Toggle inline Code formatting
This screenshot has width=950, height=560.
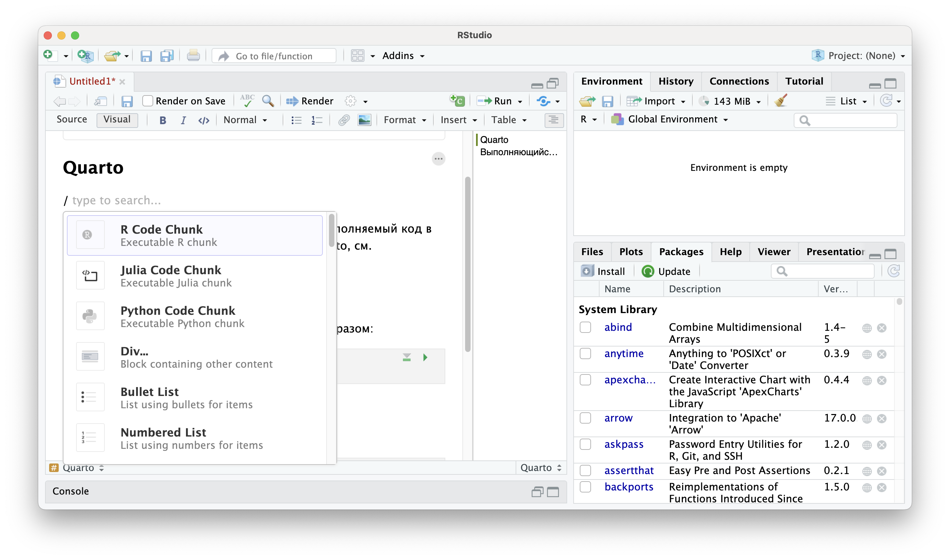204,120
